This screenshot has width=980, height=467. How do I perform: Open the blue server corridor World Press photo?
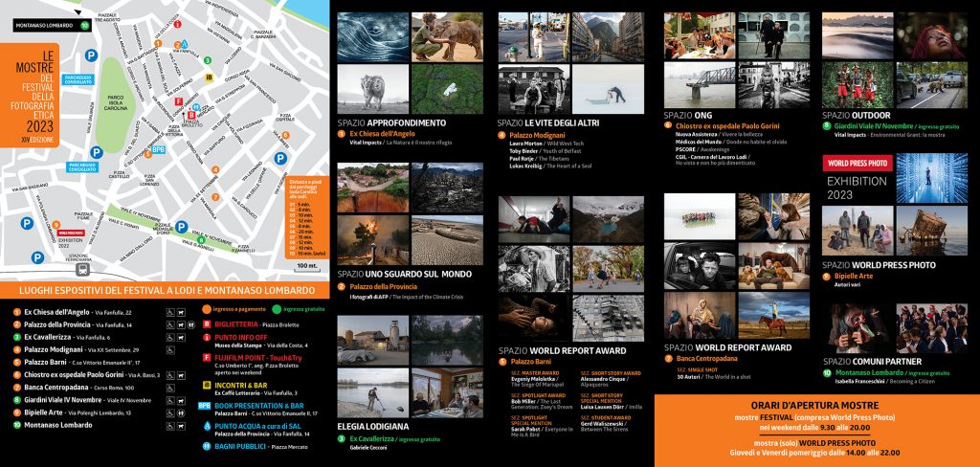point(931,178)
